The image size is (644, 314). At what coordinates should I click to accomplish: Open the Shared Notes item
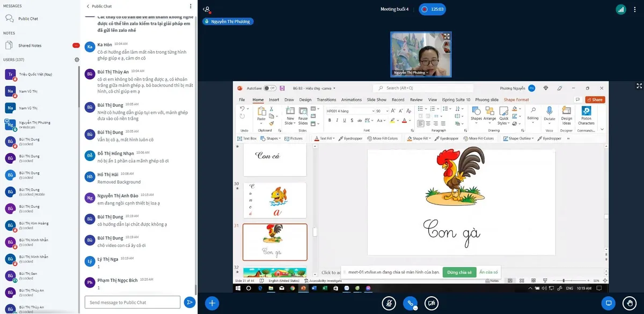pos(30,46)
